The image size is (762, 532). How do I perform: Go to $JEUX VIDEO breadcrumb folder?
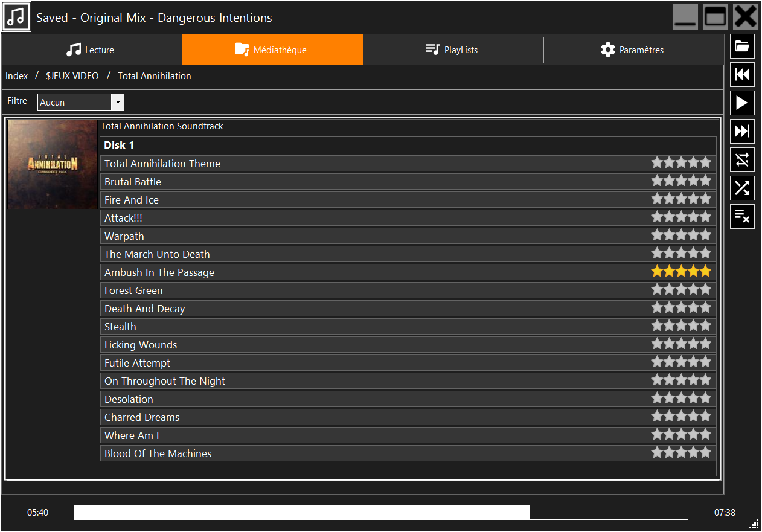72,76
